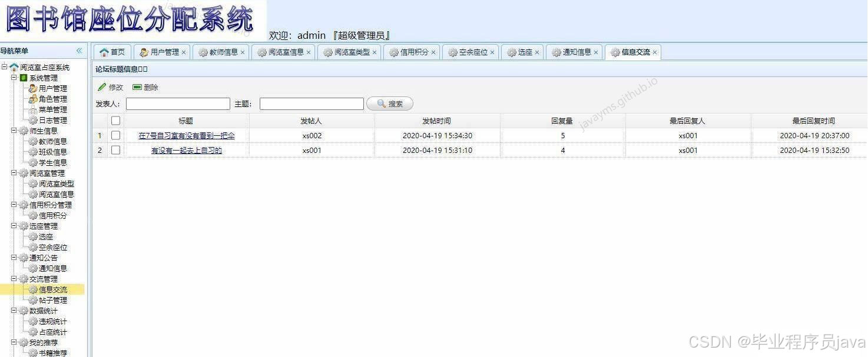Click the gear icon on 选座 tab
The height and width of the screenshot is (357, 868).
pos(512,52)
